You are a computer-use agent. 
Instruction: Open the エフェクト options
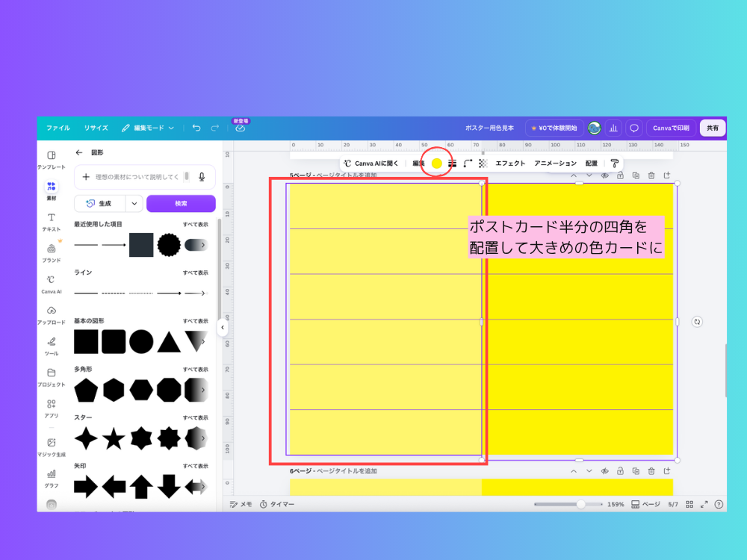(x=510, y=164)
